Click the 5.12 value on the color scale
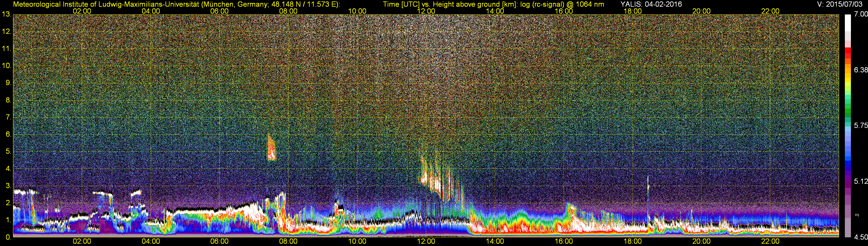868x246 pixels. click(x=860, y=181)
